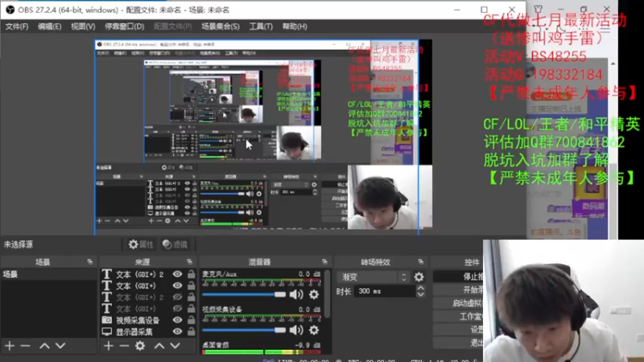Pop out the 混音器 dock panel
644x362 pixels.
coord(324,262)
